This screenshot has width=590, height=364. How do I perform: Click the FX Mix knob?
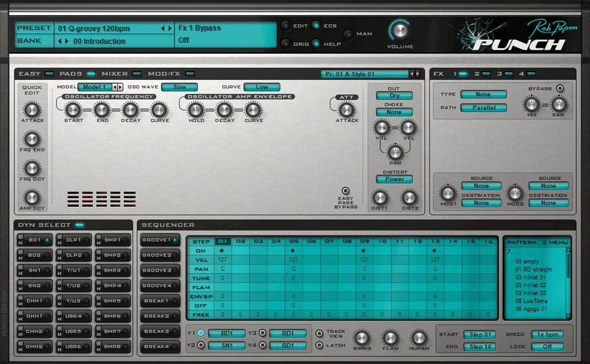(x=532, y=104)
